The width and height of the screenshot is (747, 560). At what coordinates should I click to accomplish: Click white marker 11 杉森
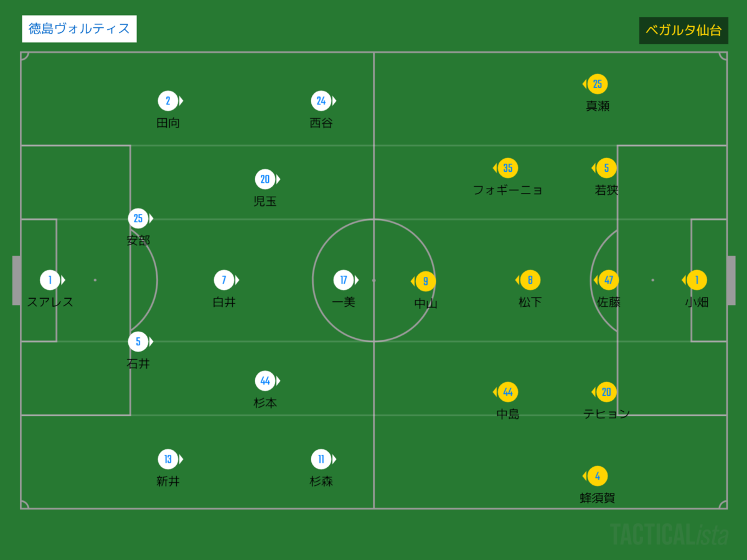tap(321, 460)
